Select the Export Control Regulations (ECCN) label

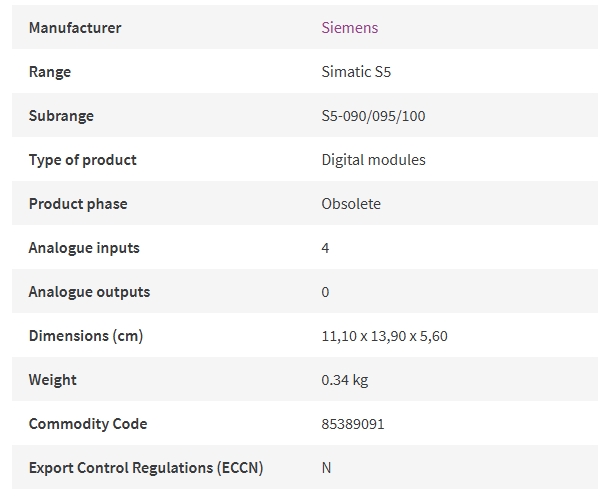pos(146,468)
